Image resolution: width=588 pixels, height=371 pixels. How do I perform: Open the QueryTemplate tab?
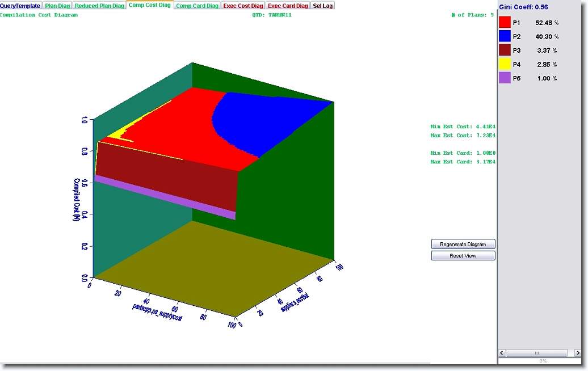(20, 6)
